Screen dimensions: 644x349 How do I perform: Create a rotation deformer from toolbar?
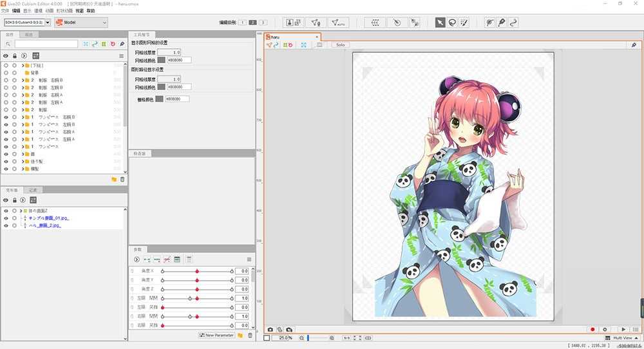(x=397, y=23)
